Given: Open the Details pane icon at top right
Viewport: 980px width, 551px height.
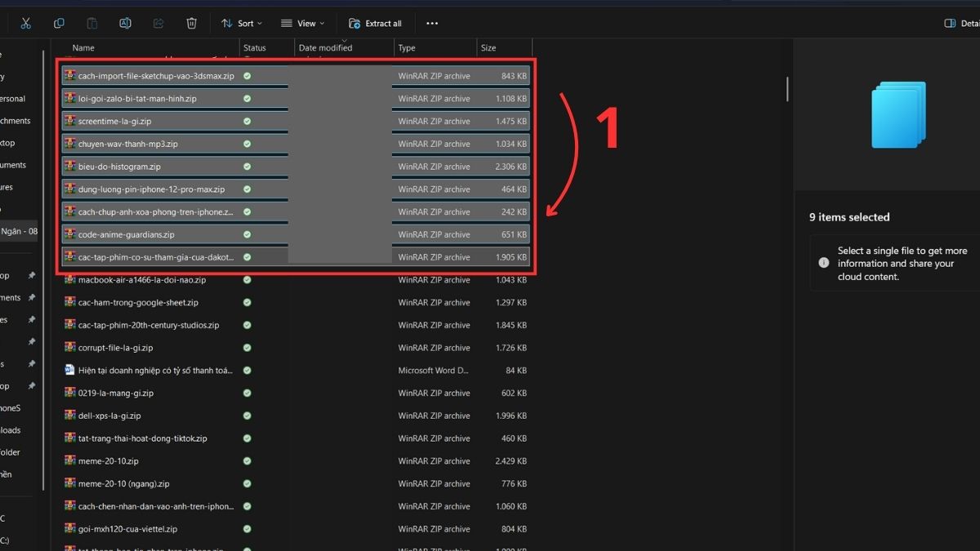Looking at the screenshot, I should pos(951,23).
